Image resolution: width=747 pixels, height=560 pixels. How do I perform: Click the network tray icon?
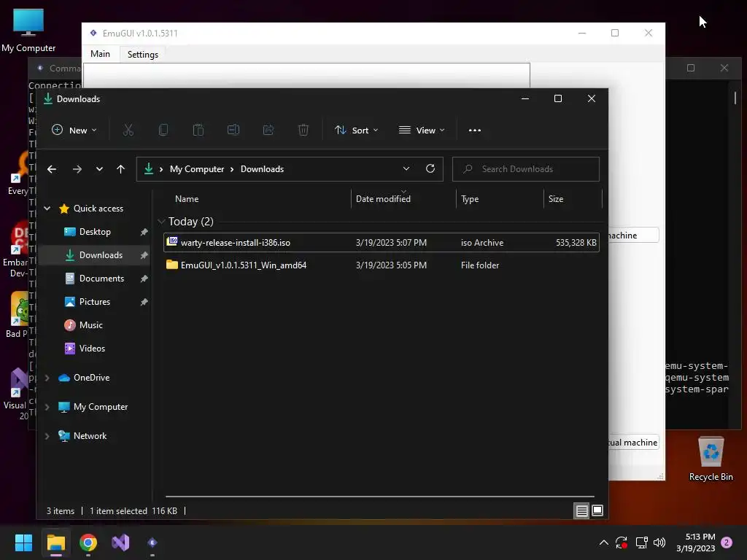tap(642, 542)
